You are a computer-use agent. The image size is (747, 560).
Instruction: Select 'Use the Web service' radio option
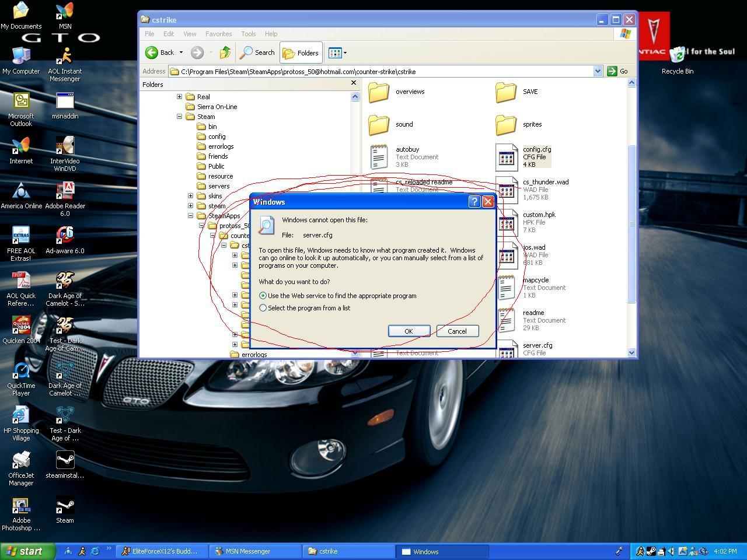click(263, 296)
